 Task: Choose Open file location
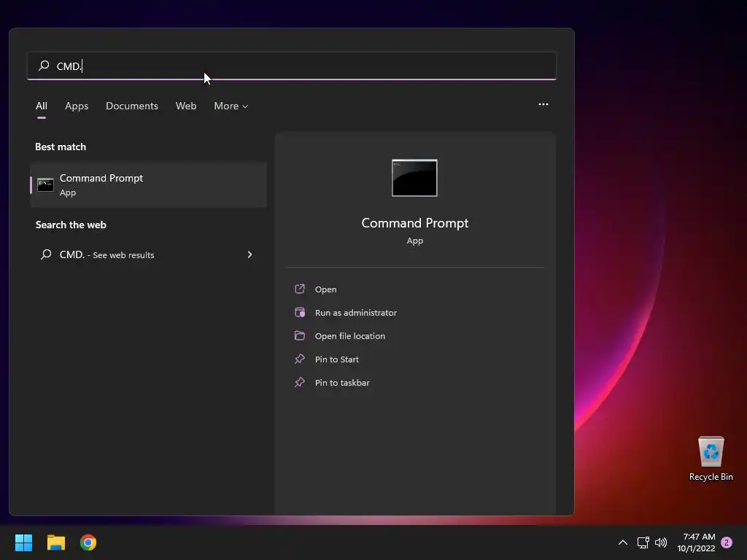coord(349,336)
